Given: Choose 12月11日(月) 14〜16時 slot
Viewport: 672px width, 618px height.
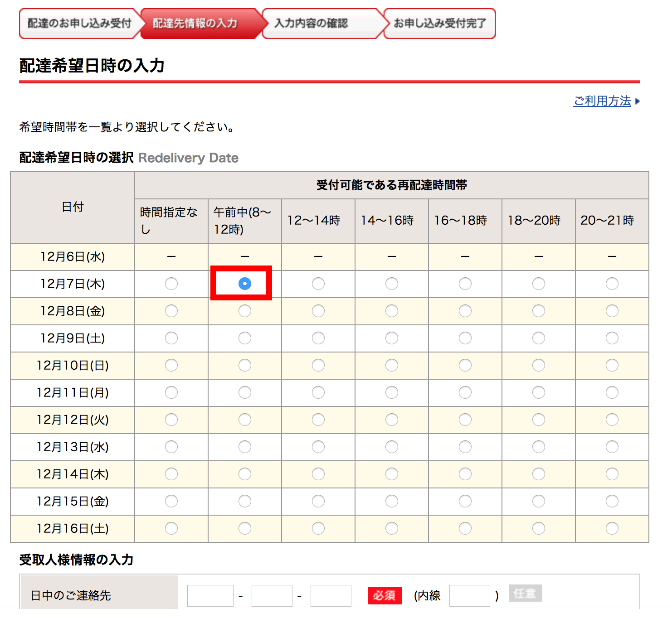Looking at the screenshot, I should coord(392,392).
